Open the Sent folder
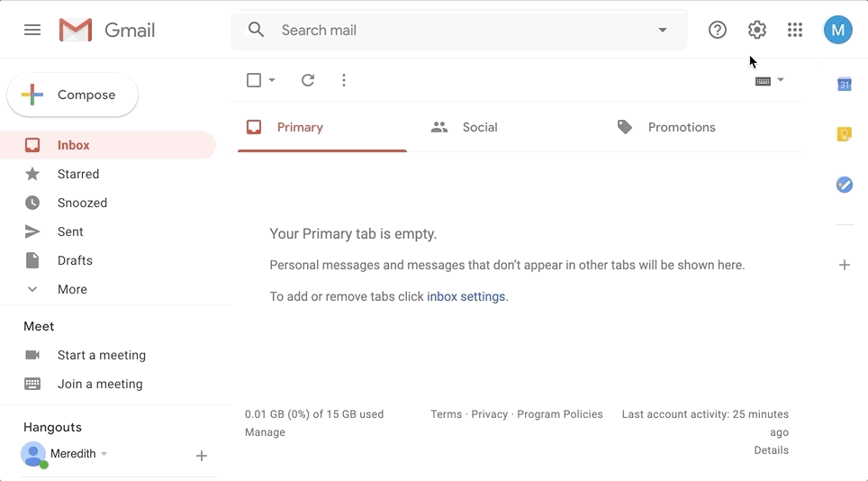The image size is (868, 481). pyautogui.click(x=108, y=231)
